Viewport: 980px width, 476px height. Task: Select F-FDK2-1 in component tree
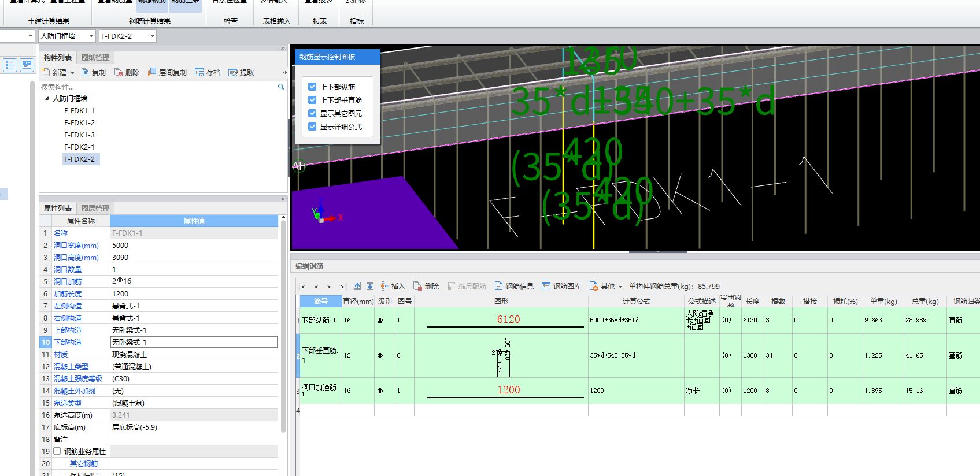coord(79,147)
